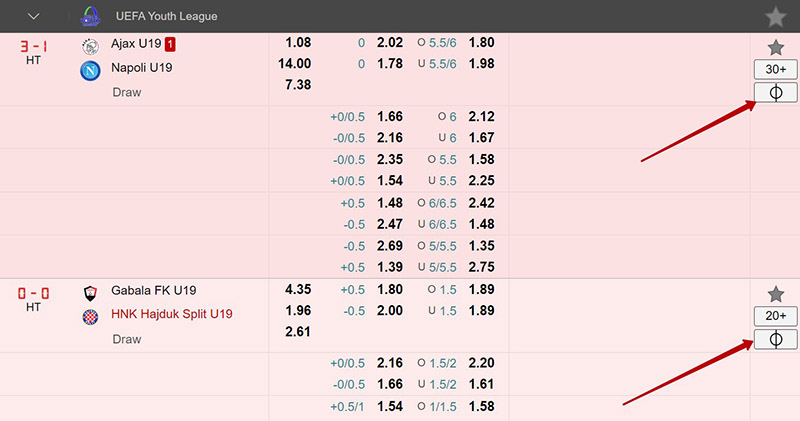This screenshot has width=800, height=421.
Task: Click the Gabala FK U19 crest
Action: pyautogui.click(x=90, y=293)
